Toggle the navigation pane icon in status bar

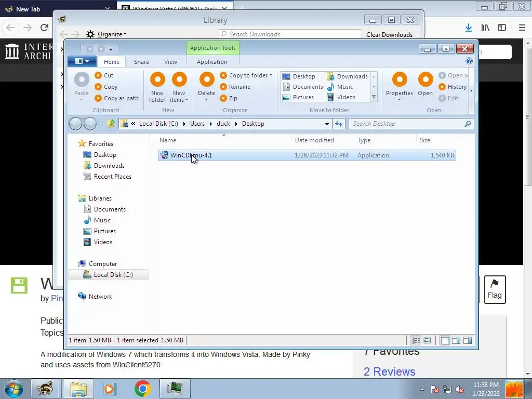point(445,340)
